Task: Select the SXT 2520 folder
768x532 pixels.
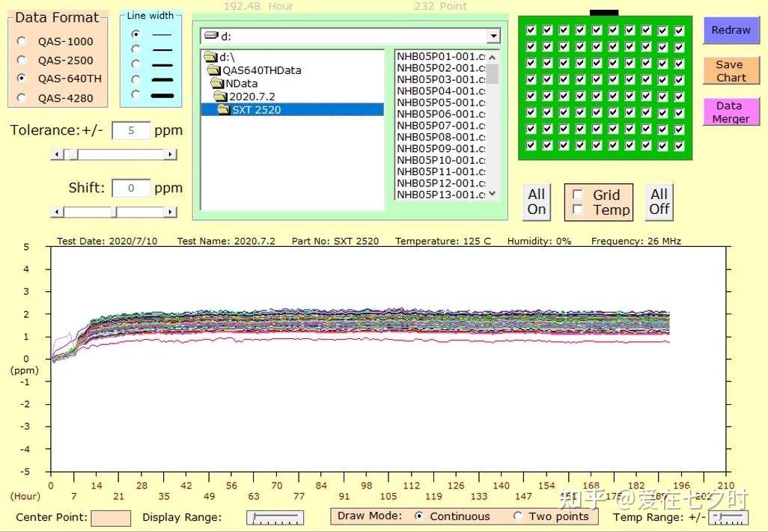Action: pos(293,110)
